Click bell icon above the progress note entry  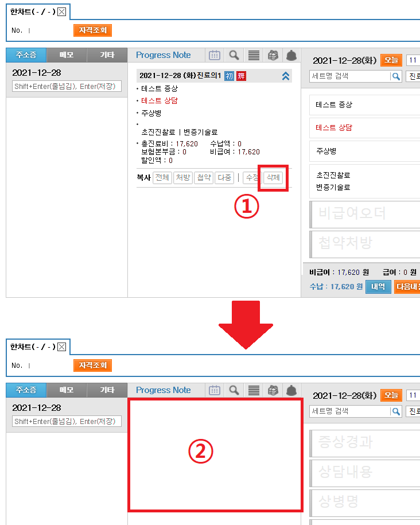291,55
